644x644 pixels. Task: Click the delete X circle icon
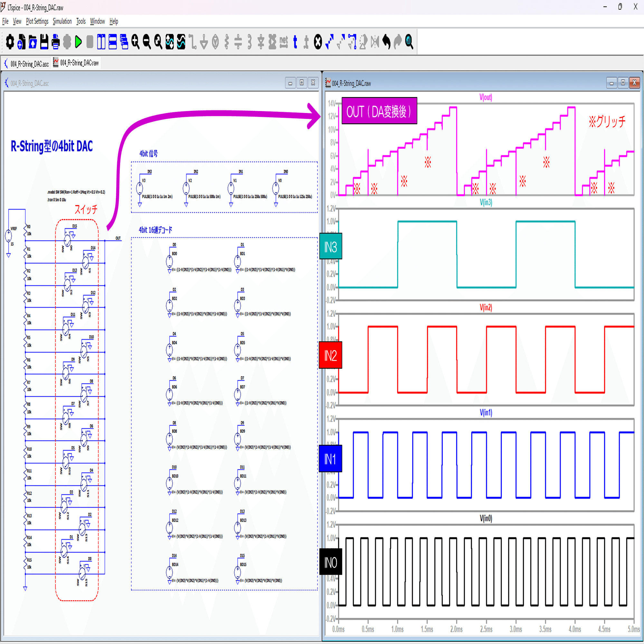pos(318,42)
